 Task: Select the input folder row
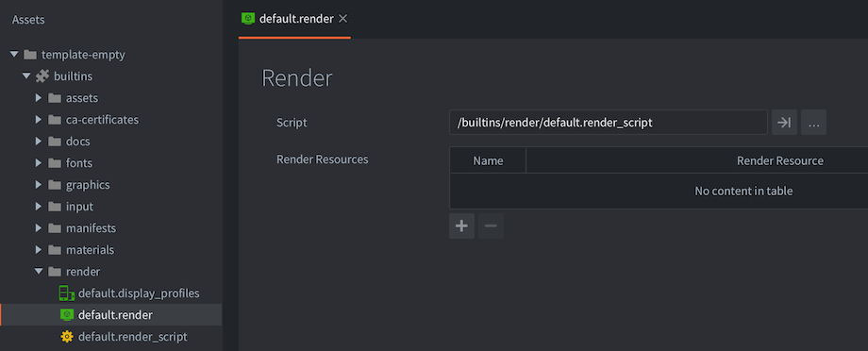click(x=110, y=207)
